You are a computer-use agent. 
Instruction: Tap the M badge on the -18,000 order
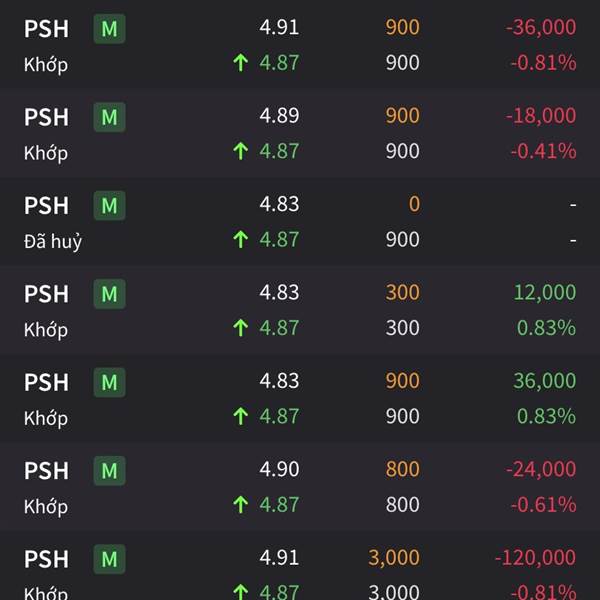[109, 117]
